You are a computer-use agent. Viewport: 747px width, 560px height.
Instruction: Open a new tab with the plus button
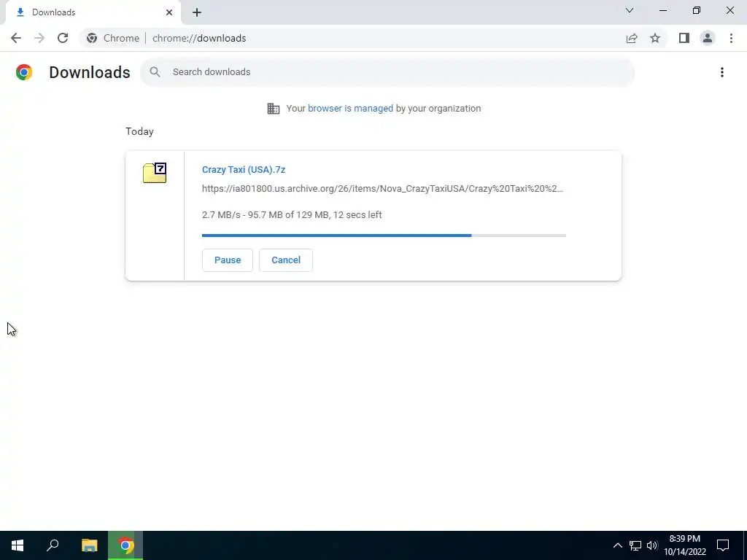pos(197,12)
